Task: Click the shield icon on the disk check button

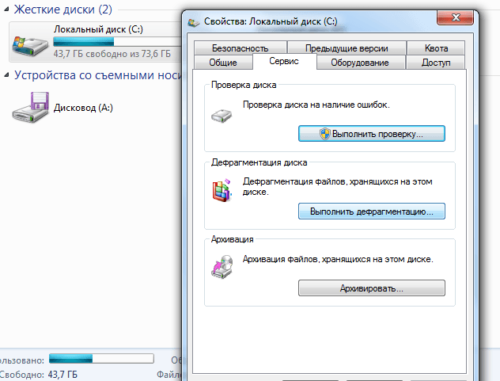Action: pos(324,134)
